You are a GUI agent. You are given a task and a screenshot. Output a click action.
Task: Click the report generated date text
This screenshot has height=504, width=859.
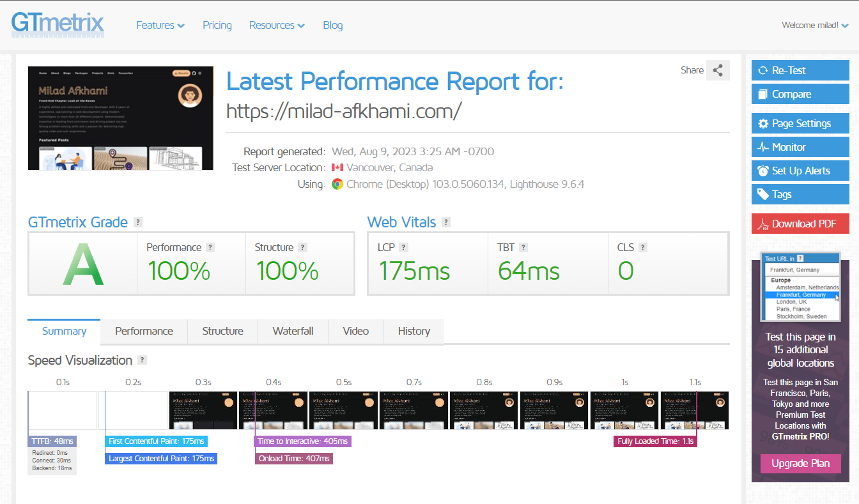412,151
